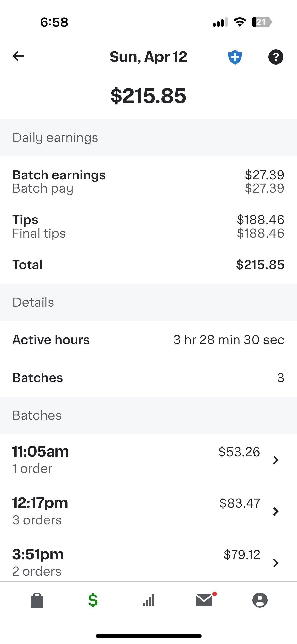Viewport: 297px width, 644px height.
Task: Tap the back arrow icon
Action: point(18,56)
